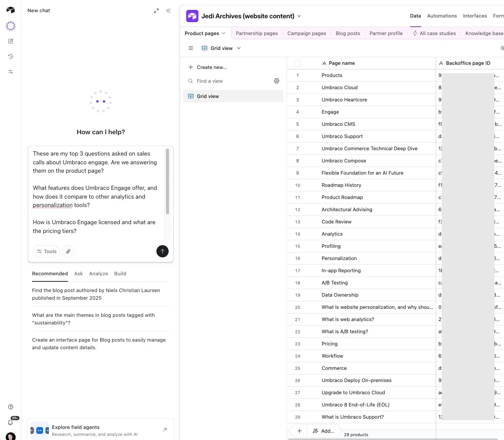Send the message with the arrow button
Viewport: 504px width, 440px height.
pyautogui.click(x=162, y=251)
